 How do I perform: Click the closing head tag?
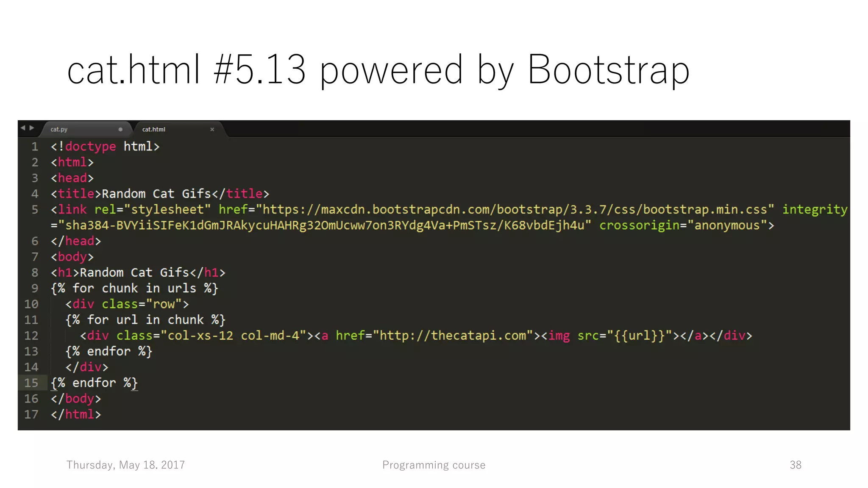(76, 241)
